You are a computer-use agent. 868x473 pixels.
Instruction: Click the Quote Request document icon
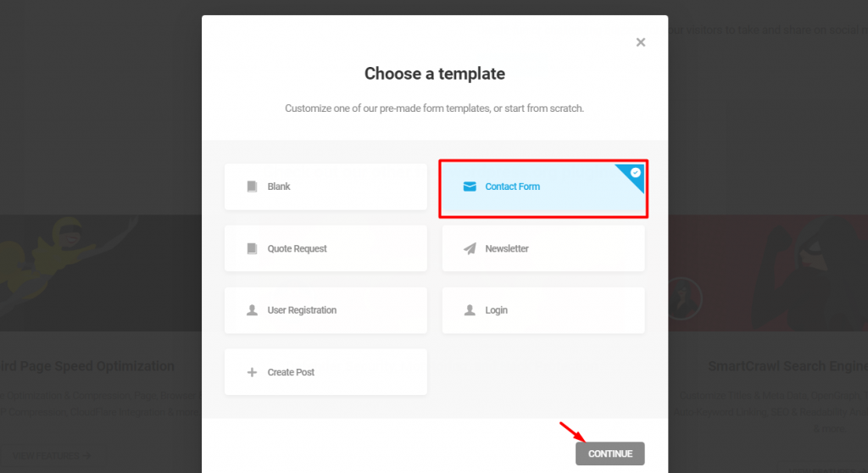[x=252, y=248]
